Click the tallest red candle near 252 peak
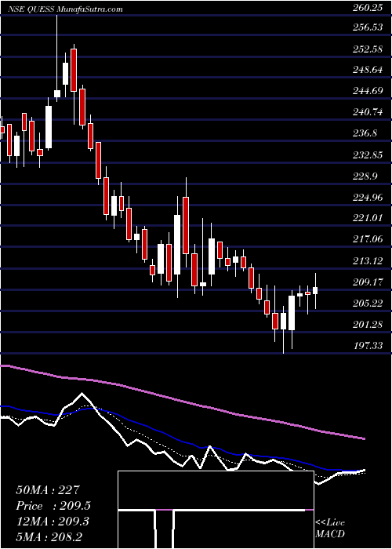 74,71
